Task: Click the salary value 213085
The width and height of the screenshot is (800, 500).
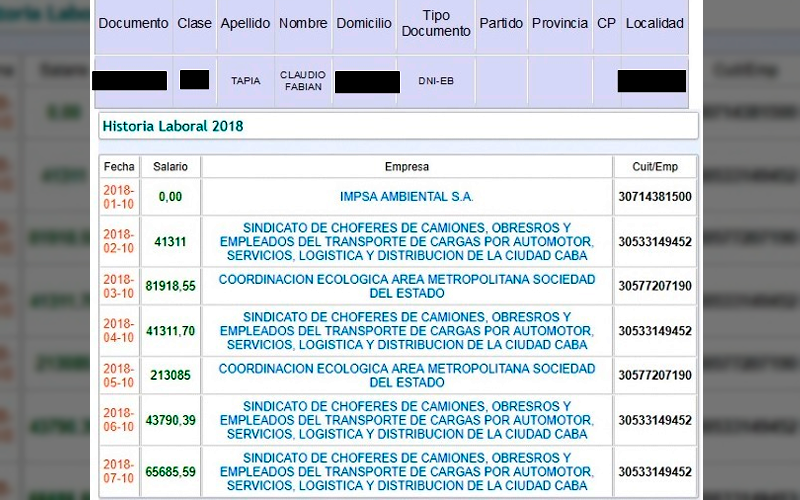Action: (170, 376)
